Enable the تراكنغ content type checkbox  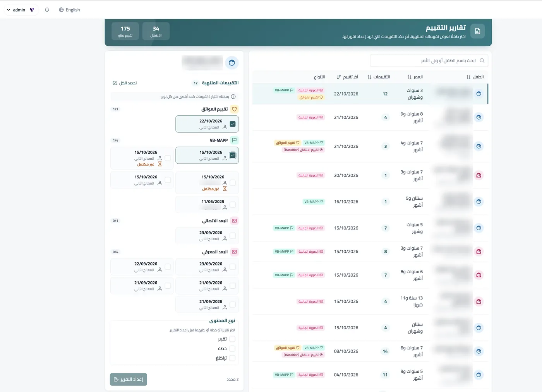[232, 358]
